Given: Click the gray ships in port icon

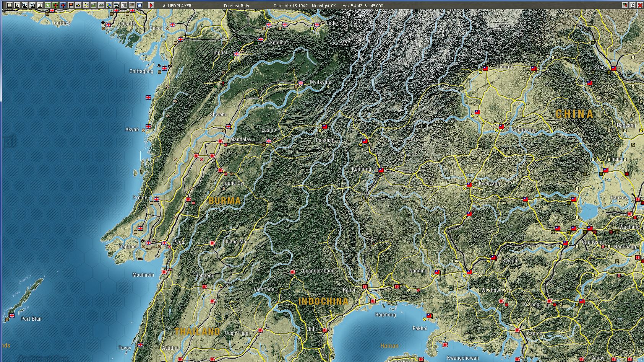Looking at the screenshot, I should click(101, 5).
